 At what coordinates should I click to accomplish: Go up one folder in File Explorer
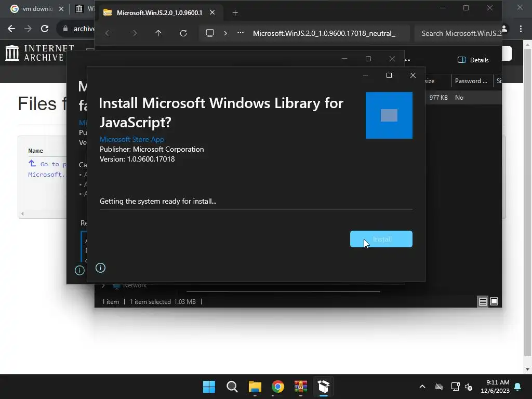(x=158, y=33)
